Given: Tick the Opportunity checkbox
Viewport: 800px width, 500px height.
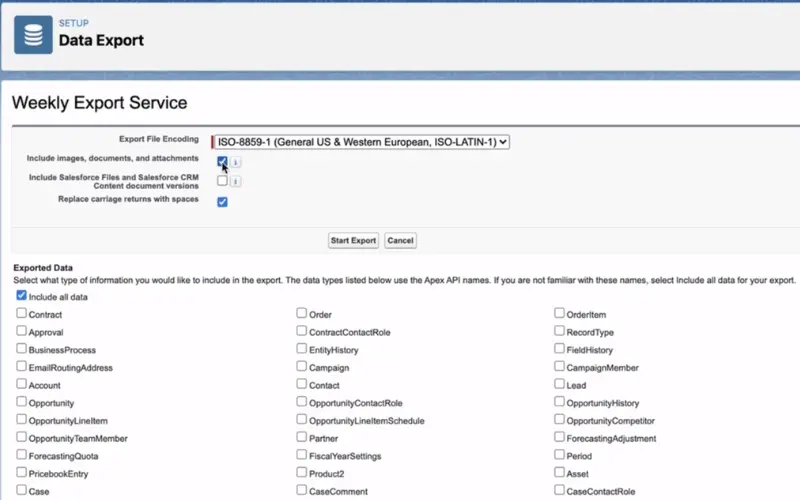Looking at the screenshot, I should [x=21, y=402].
